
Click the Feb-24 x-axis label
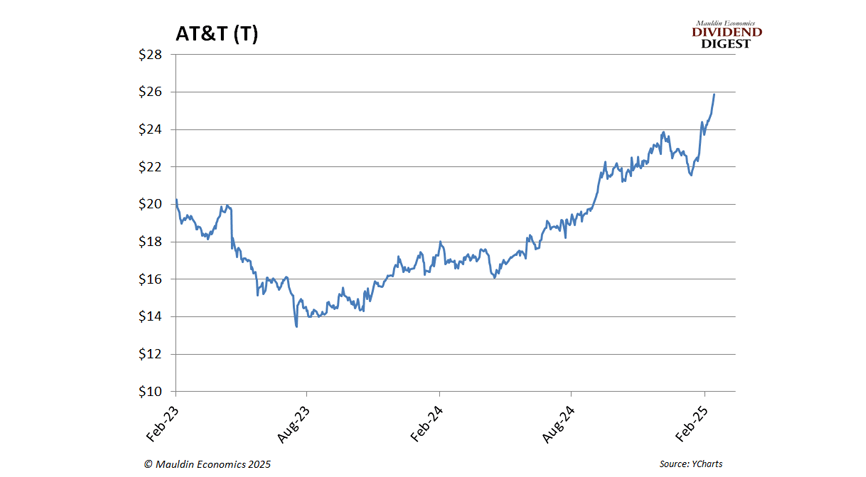427,424
